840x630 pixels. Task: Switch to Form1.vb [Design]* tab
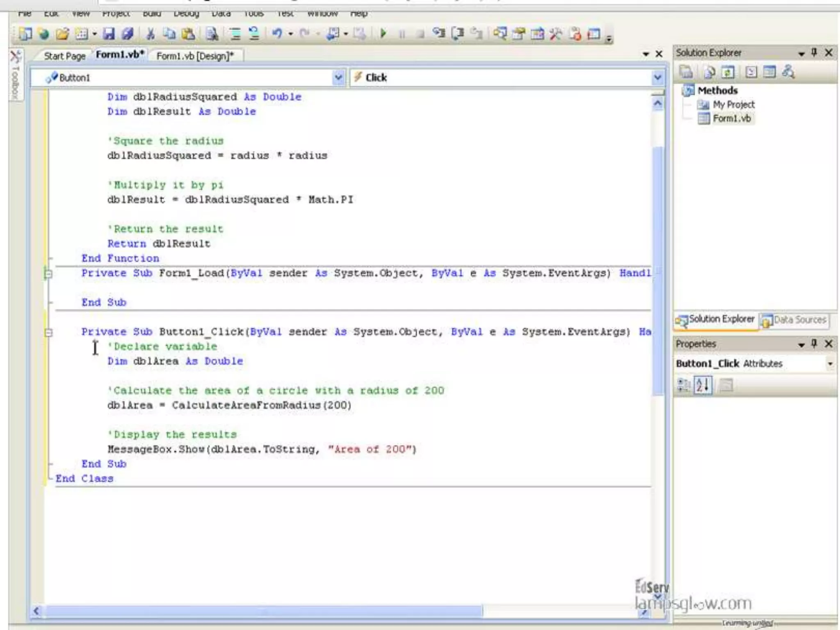pyautogui.click(x=195, y=56)
